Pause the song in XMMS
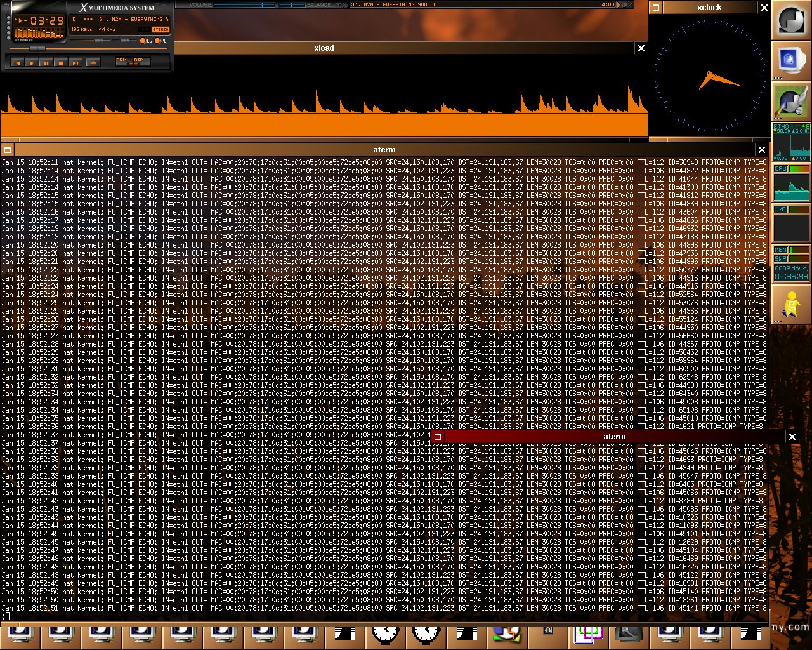This screenshot has width=812, height=650. pos(46,62)
